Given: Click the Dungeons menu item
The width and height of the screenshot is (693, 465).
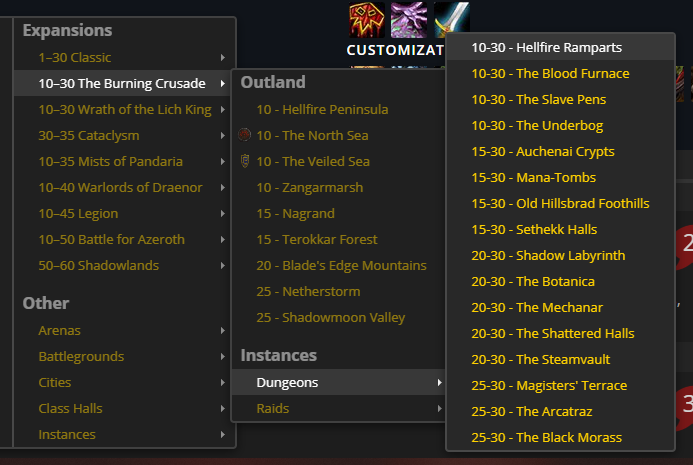Looking at the screenshot, I should pos(287,382).
